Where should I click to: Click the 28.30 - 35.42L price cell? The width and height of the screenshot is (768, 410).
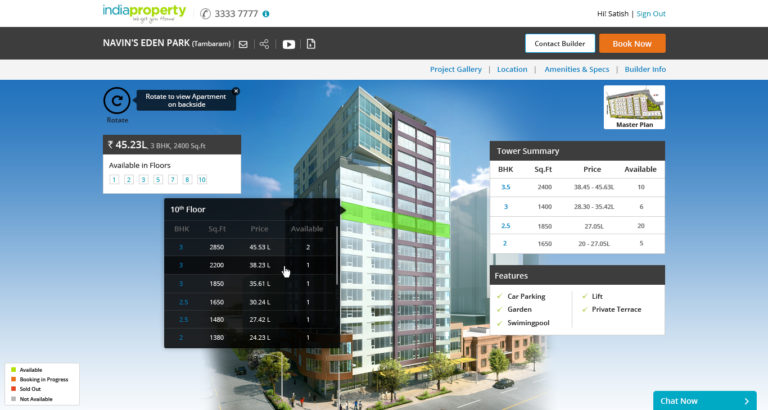(594, 207)
